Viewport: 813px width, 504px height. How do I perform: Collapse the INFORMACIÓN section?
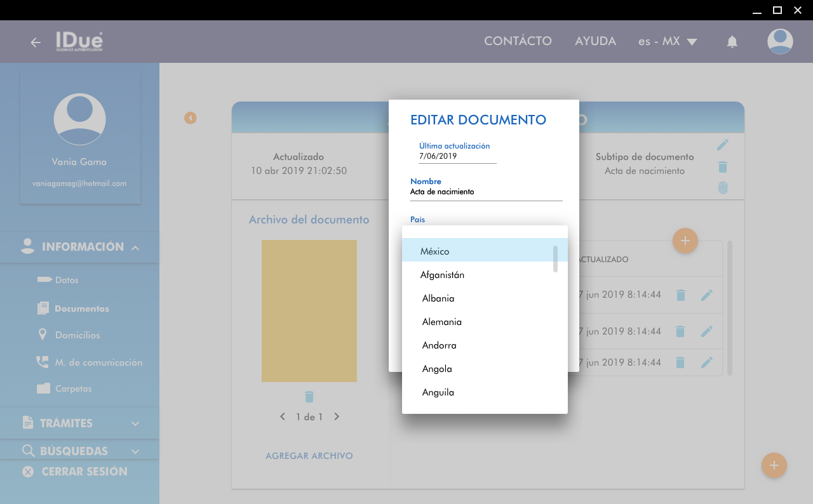point(135,248)
